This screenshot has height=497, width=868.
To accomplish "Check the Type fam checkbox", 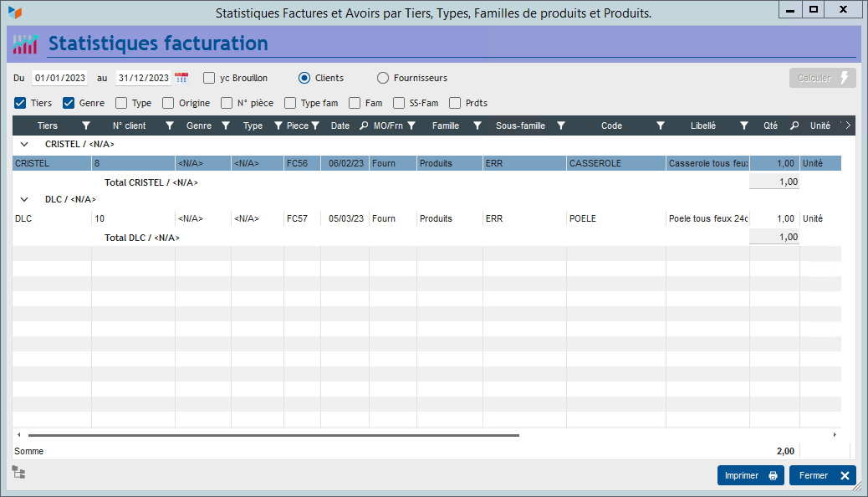I will [290, 103].
